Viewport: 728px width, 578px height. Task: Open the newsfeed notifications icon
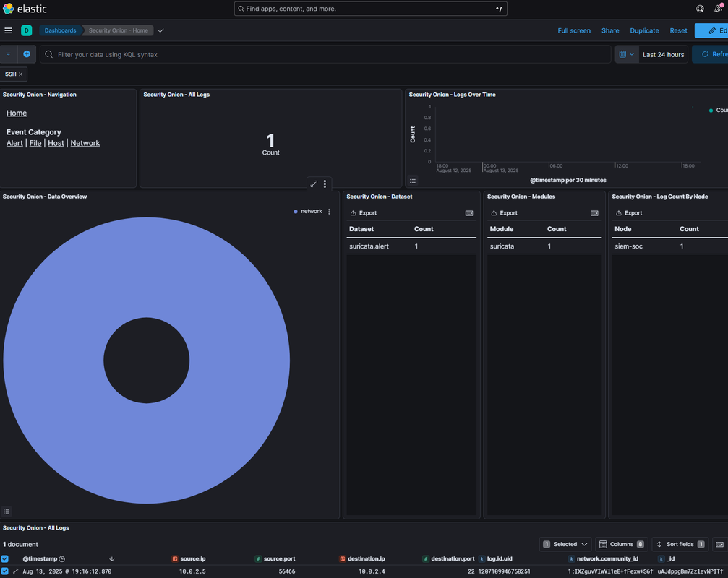(719, 9)
